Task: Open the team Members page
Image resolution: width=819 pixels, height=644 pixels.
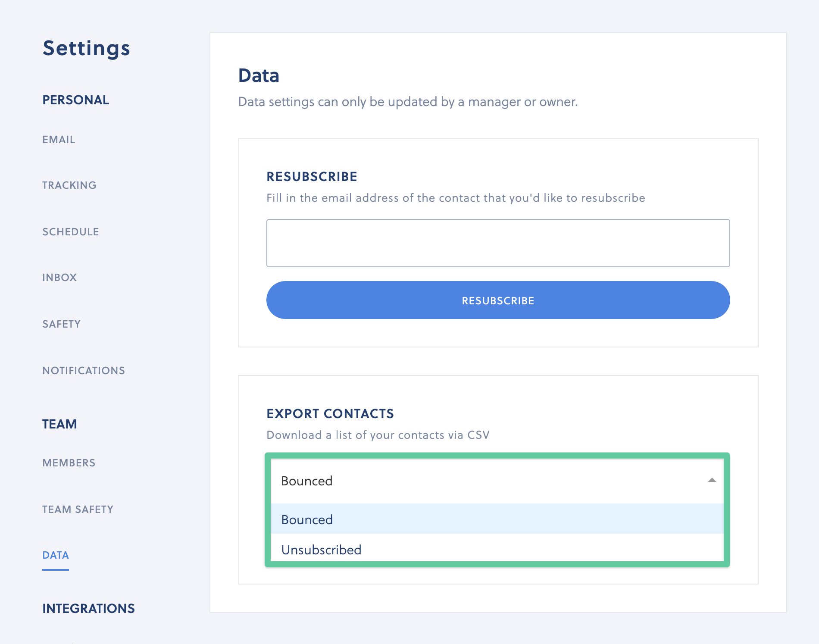Action: coord(69,463)
